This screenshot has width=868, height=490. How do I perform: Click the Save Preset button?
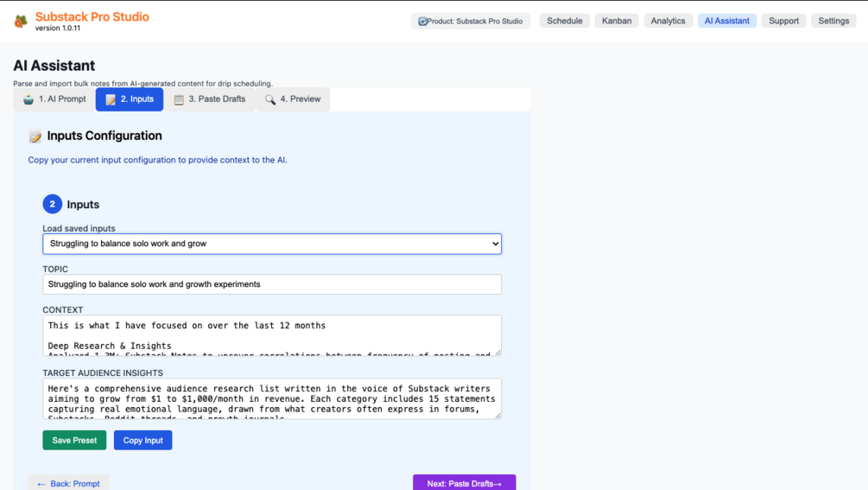[x=74, y=440]
